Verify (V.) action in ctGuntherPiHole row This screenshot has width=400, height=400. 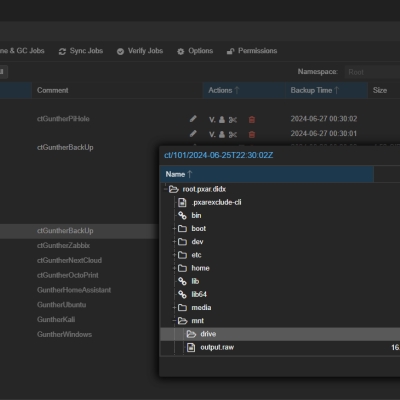coord(212,120)
